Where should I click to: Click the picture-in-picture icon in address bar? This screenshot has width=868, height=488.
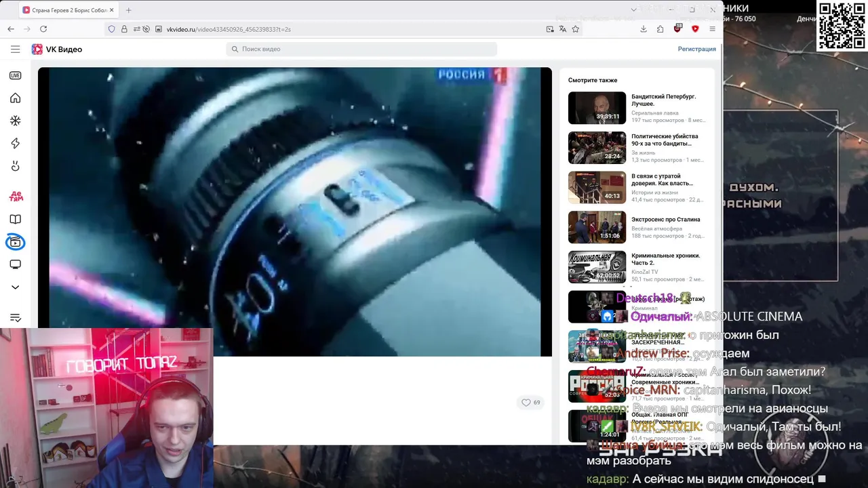549,29
